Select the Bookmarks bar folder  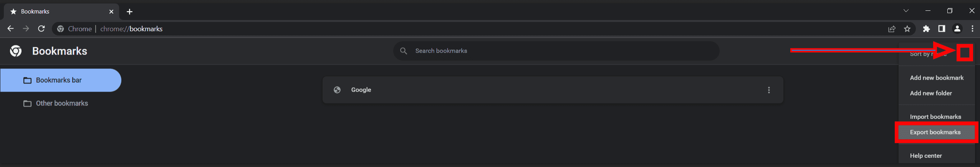click(59, 80)
